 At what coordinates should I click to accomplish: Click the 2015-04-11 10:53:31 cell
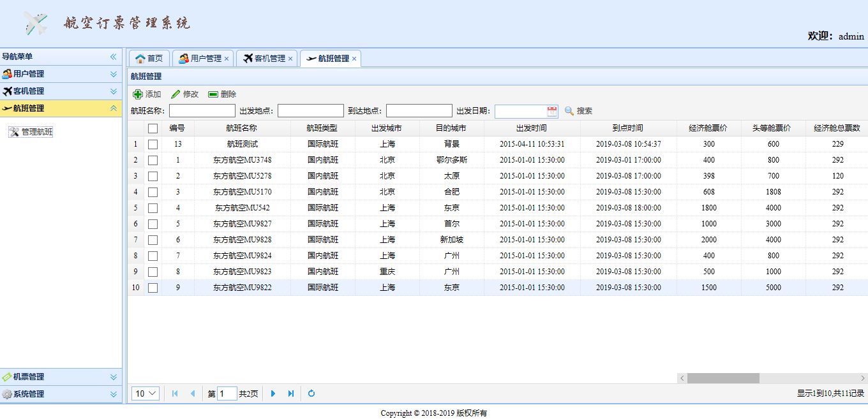pos(532,144)
